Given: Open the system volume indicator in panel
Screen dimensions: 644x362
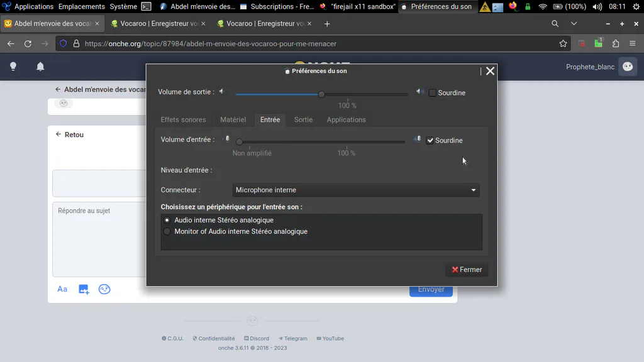Looking at the screenshot, I should [x=597, y=6].
